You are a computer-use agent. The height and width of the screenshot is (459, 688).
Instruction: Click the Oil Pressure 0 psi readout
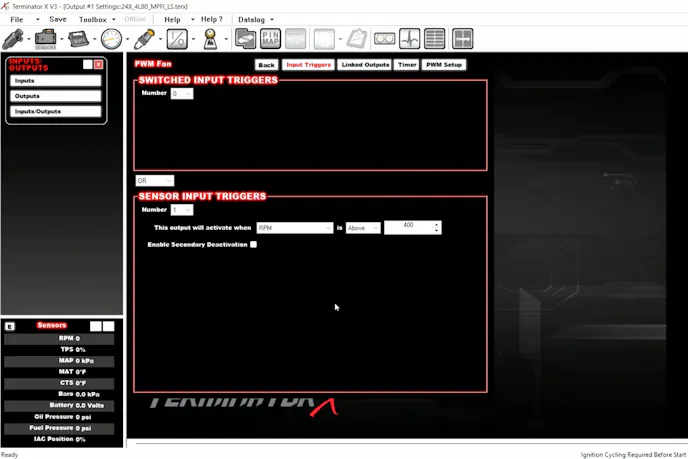pyautogui.click(x=59, y=417)
